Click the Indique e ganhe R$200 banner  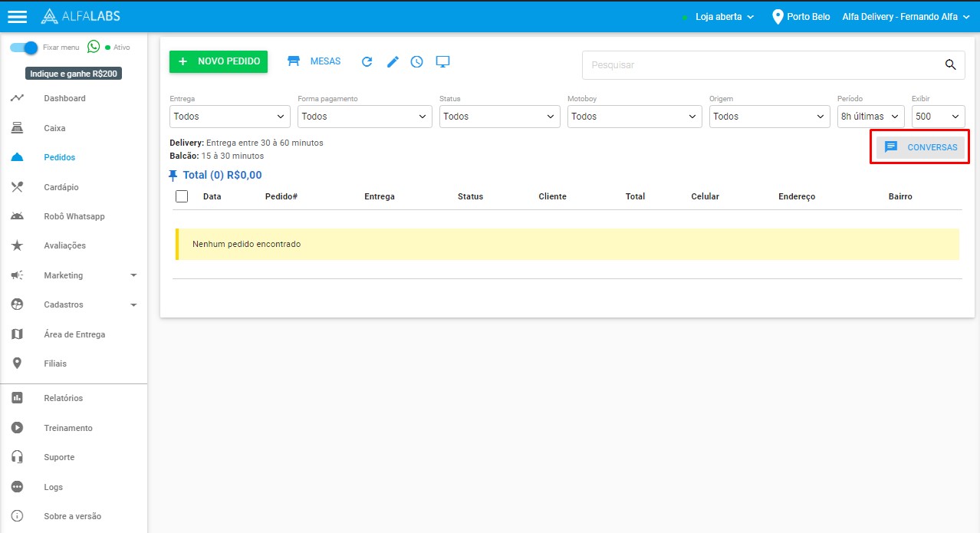click(x=74, y=74)
